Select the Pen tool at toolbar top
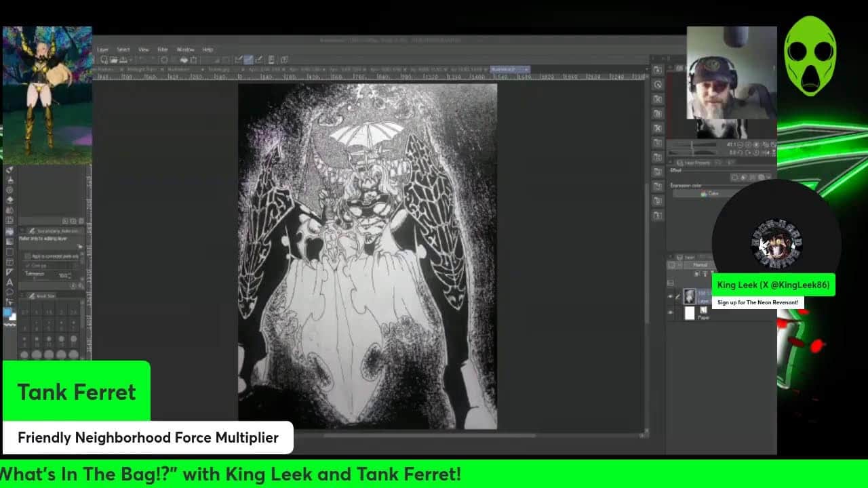This screenshot has width=868, height=488. (x=9, y=169)
